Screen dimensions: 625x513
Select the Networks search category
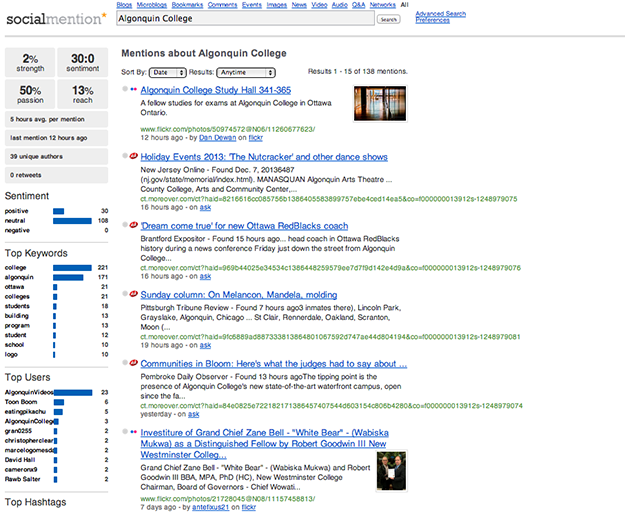383,5
